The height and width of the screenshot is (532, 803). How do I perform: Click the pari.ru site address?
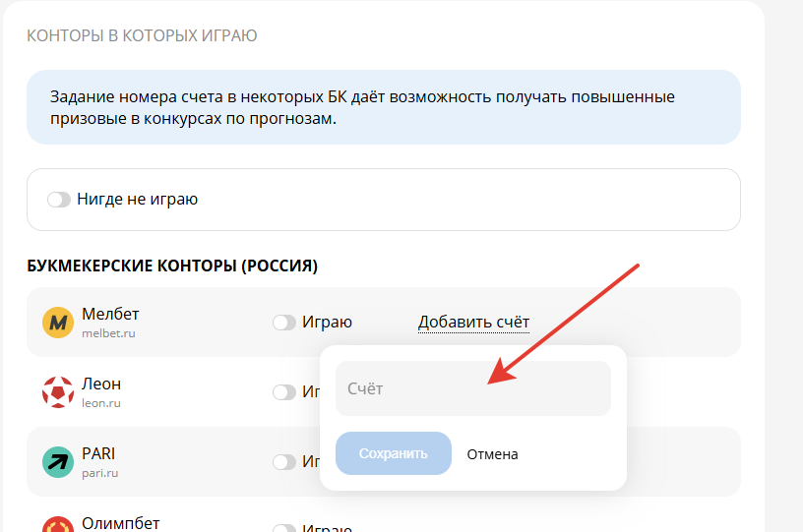tap(100, 473)
